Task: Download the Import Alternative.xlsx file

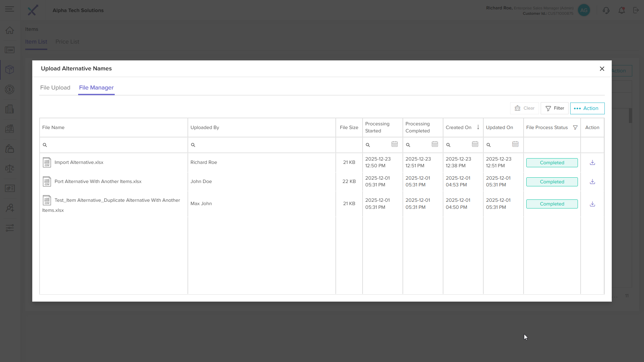Action: coord(592,163)
